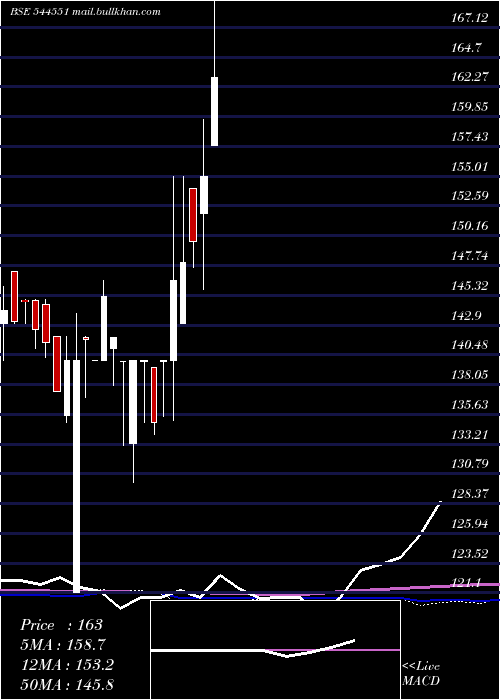Image resolution: width=500 pixels, height=700 pixels.
Task: Click the tallest white candle near 162
Action: coord(215,112)
